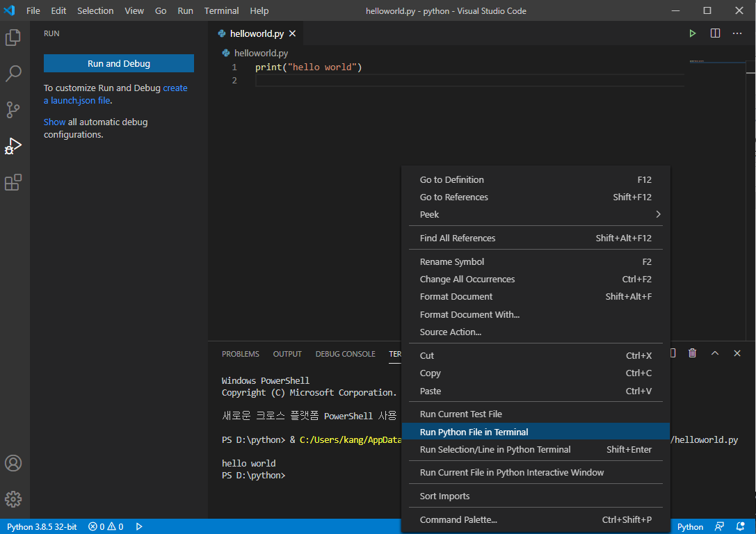Image resolution: width=756 pixels, height=534 pixels.
Task: Select Format Document in context menu
Action: [536, 296]
